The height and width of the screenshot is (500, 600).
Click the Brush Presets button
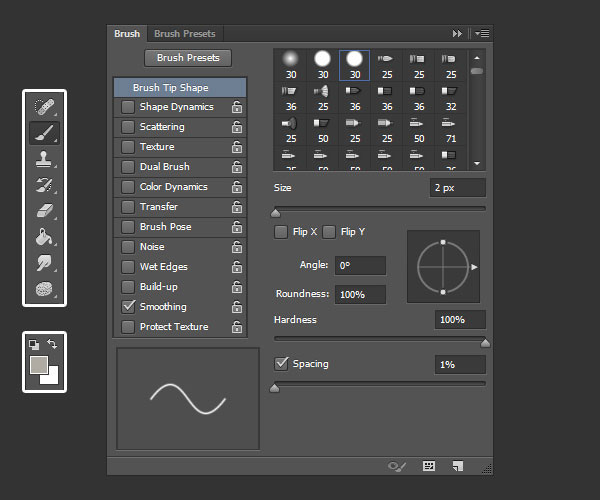coord(188,58)
